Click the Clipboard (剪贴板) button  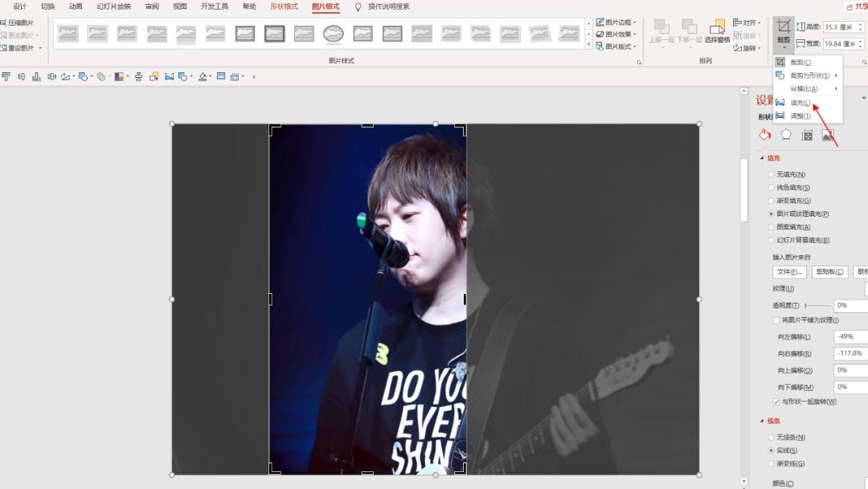[x=830, y=272]
